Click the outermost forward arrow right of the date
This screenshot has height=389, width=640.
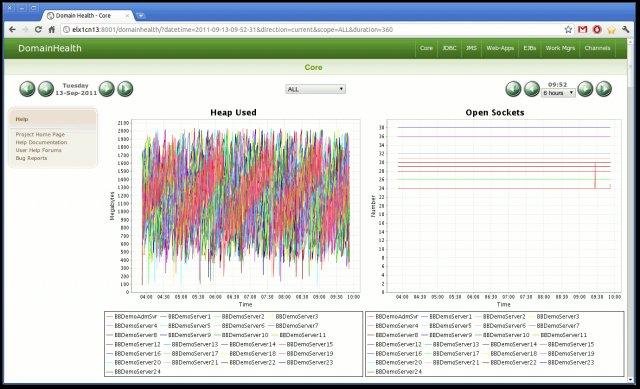click(x=125, y=89)
